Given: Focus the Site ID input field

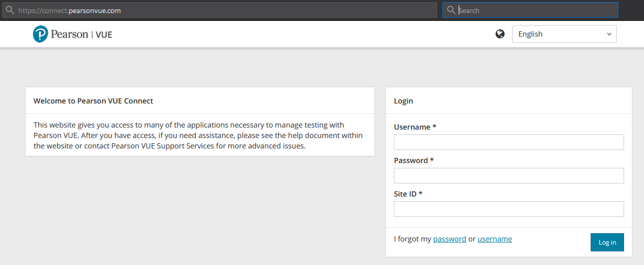Looking at the screenshot, I should [x=509, y=209].
